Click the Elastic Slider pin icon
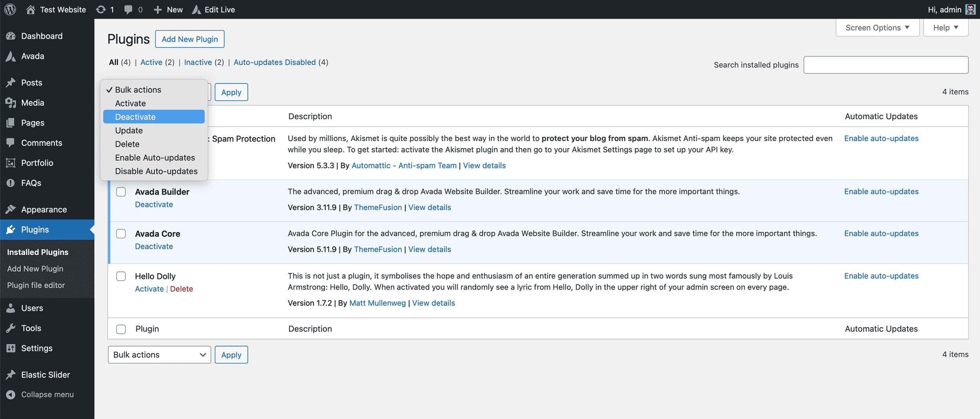 (x=11, y=375)
